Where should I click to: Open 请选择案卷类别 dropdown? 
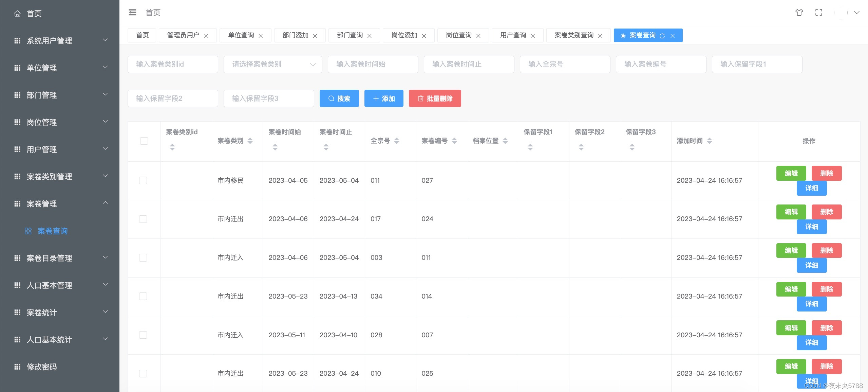tap(272, 64)
